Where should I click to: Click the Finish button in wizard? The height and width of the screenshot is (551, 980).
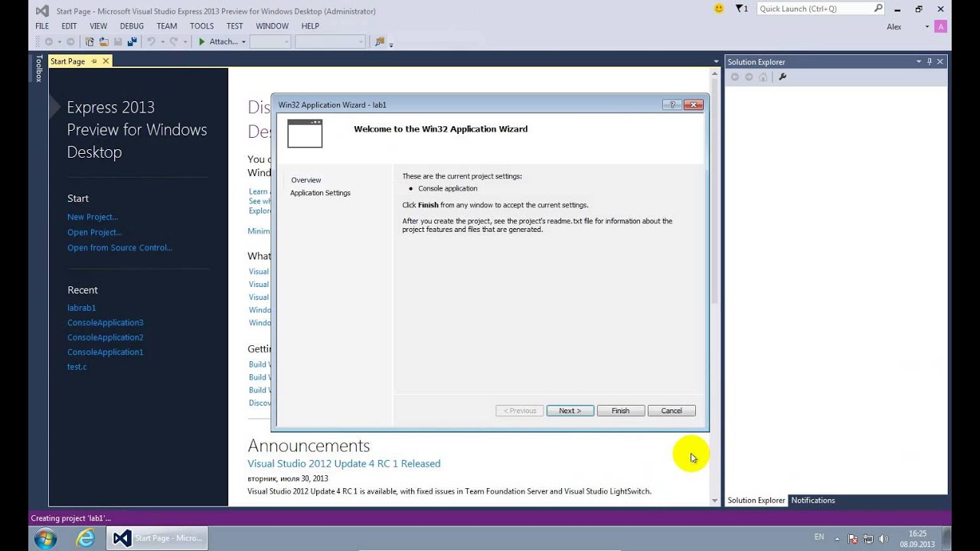coord(620,411)
